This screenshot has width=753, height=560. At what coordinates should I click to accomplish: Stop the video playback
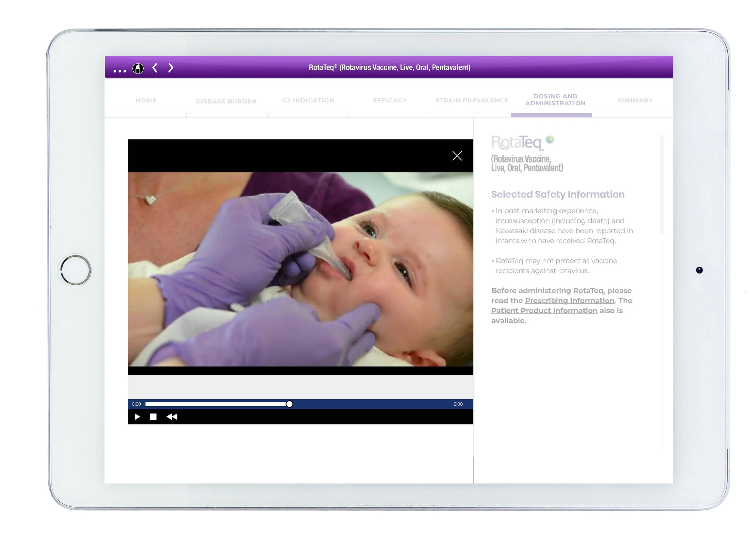tap(153, 417)
